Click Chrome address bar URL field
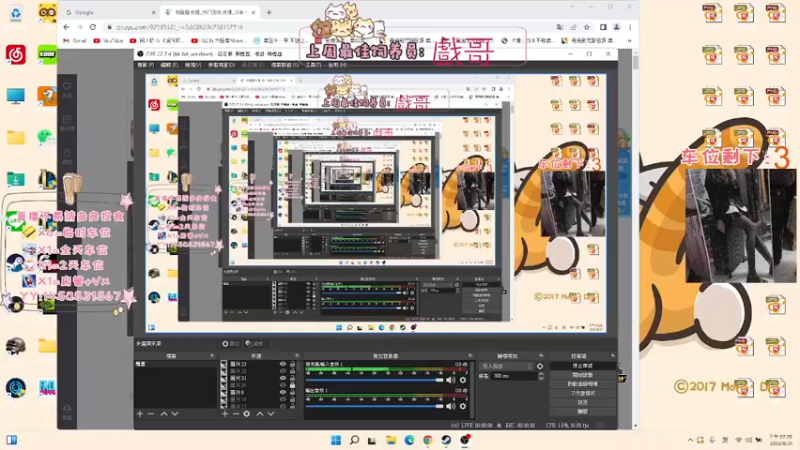The image size is (800, 450). point(327,27)
